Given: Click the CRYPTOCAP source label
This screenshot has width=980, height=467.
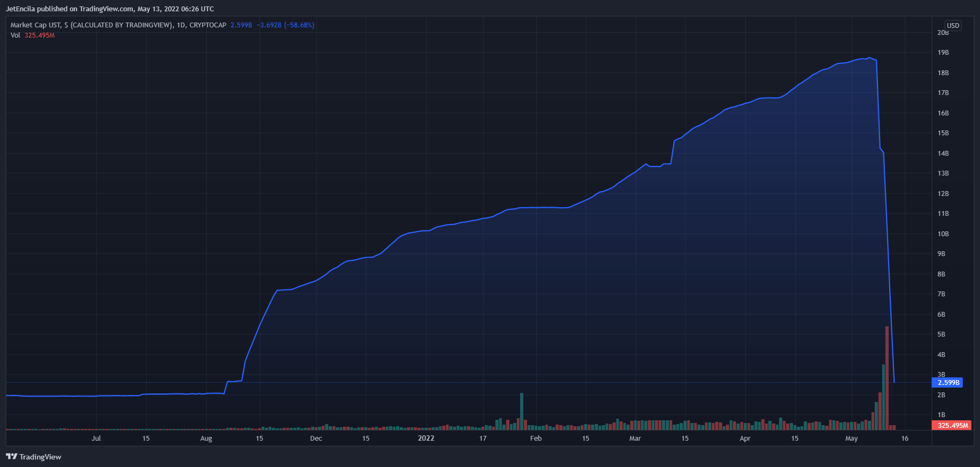Looking at the screenshot, I should [208, 25].
